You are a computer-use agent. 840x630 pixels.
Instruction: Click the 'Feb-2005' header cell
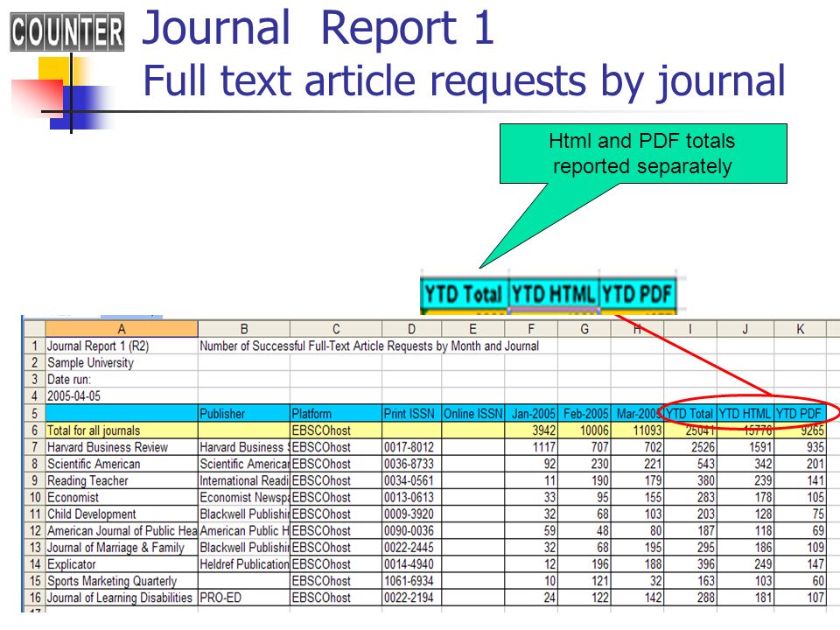pyautogui.click(x=584, y=413)
